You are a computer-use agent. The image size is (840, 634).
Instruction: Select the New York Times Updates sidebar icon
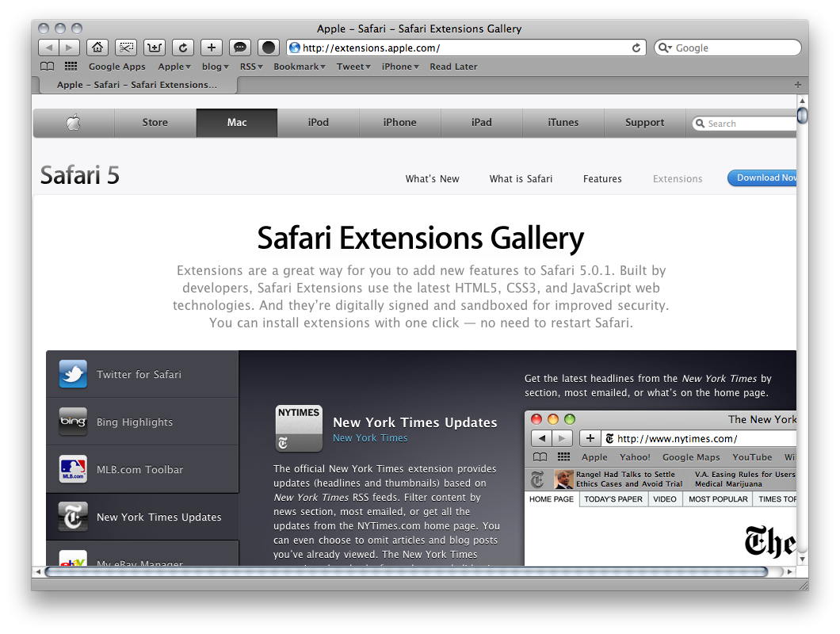pyautogui.click(x=73, y=517)
